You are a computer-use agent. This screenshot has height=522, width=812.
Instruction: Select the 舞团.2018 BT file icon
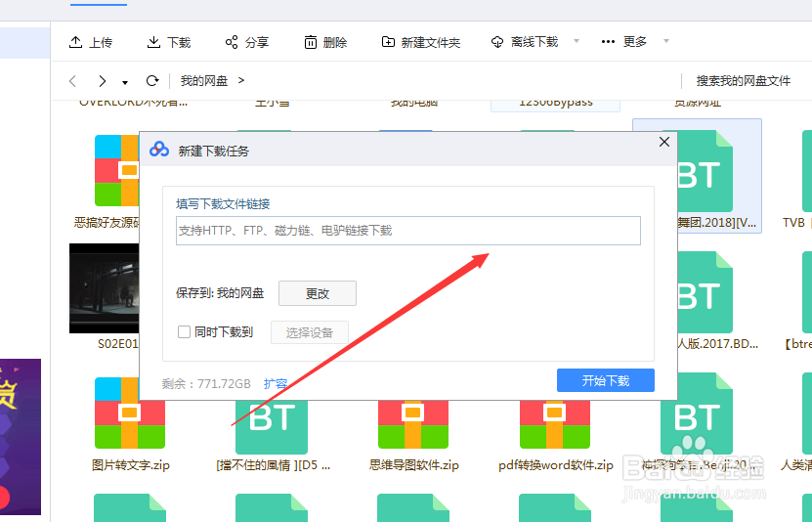click(x=705, y=171)
